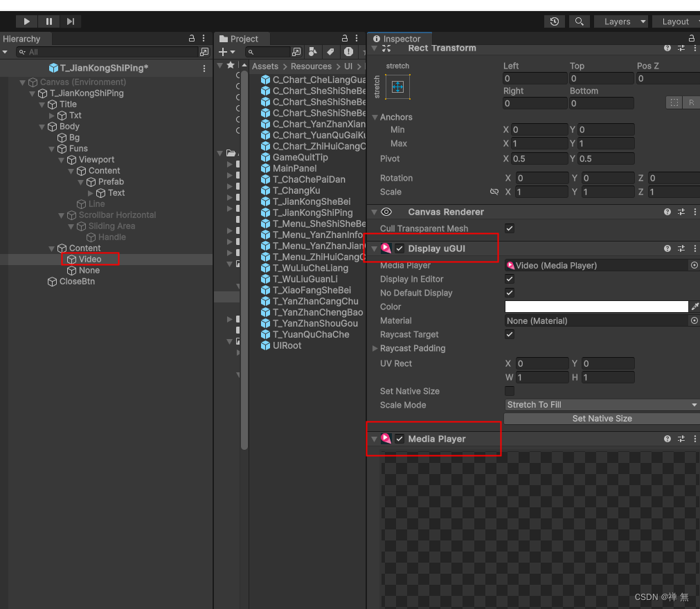Click the Rect Transform raw edit R button
Screen dimensions: 700x609
(691, 102)
